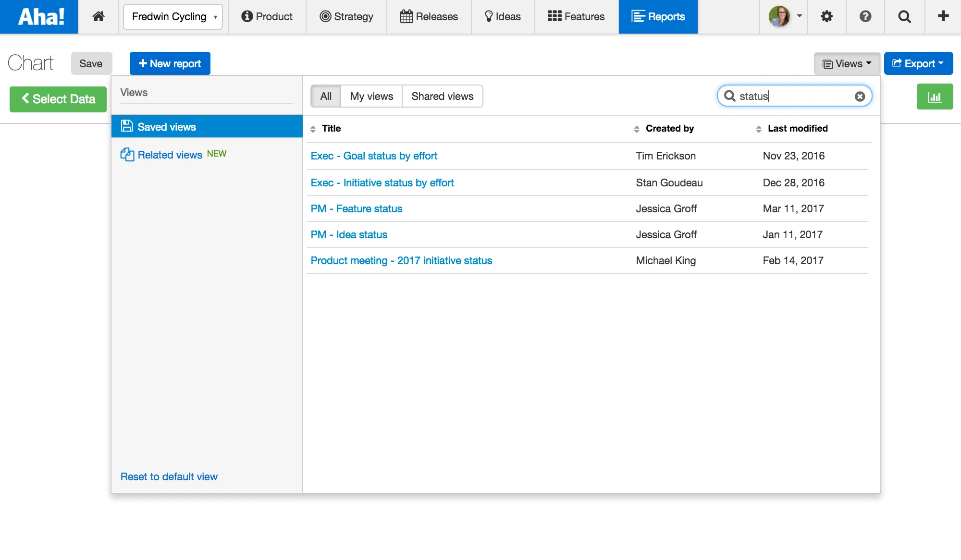Open the Fredwin Cycling product dropdown

point(173,17)
